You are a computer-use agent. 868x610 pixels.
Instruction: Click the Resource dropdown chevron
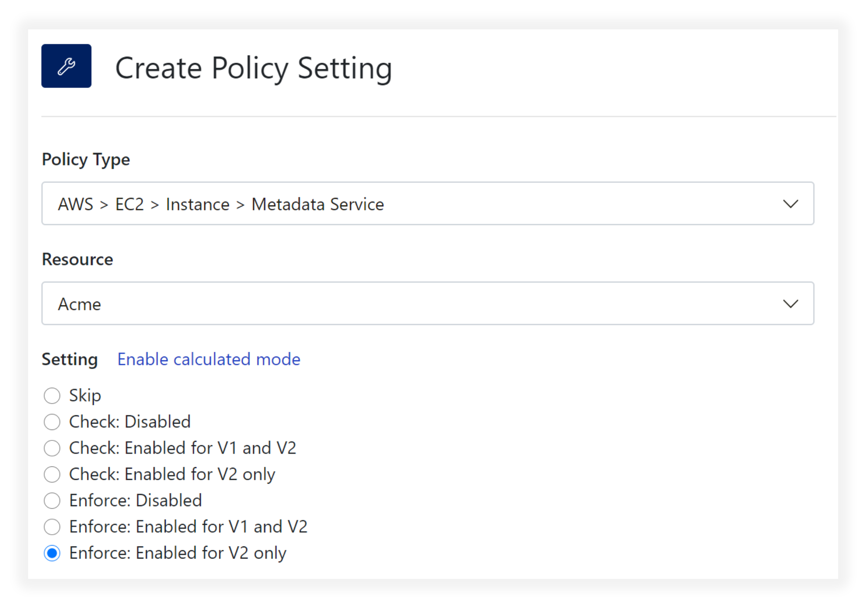coord(791,303)
